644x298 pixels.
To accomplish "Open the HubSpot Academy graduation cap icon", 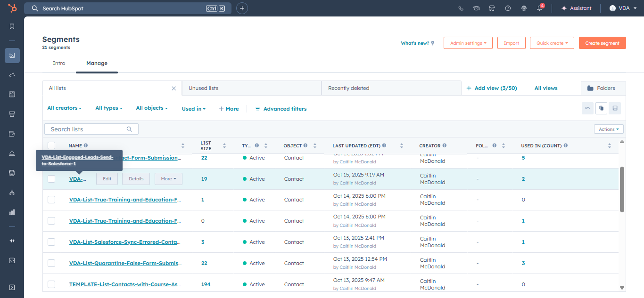I will 477,8.
